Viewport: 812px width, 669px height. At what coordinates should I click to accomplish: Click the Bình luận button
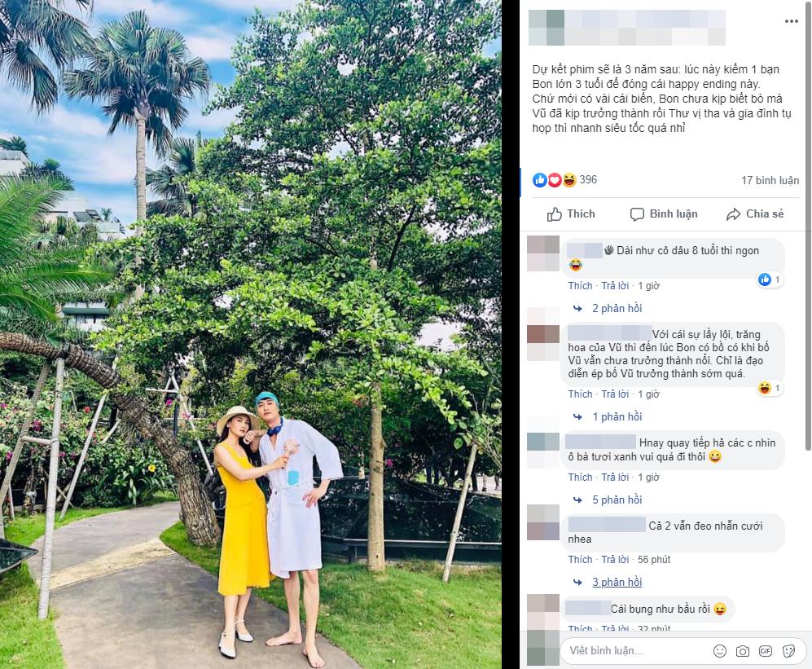point(664,214)
